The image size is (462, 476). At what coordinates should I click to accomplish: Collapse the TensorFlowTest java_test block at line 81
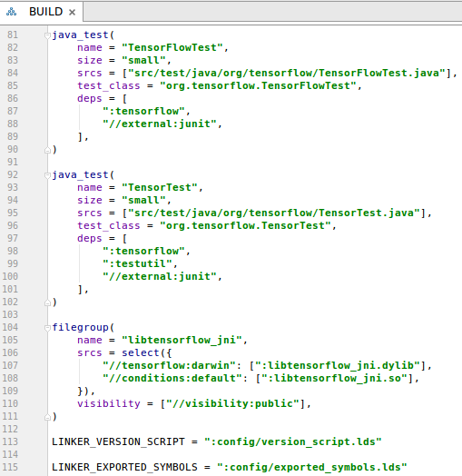[x=47, y=35]
